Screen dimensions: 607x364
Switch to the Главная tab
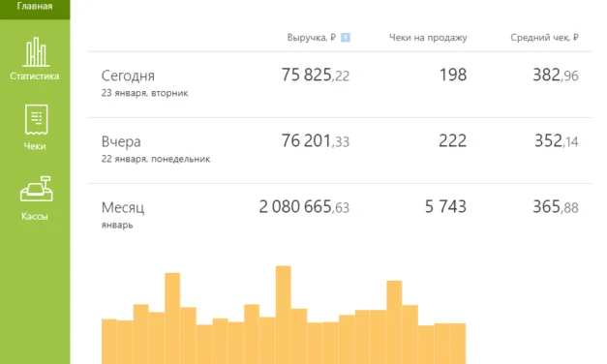point(35,7)
